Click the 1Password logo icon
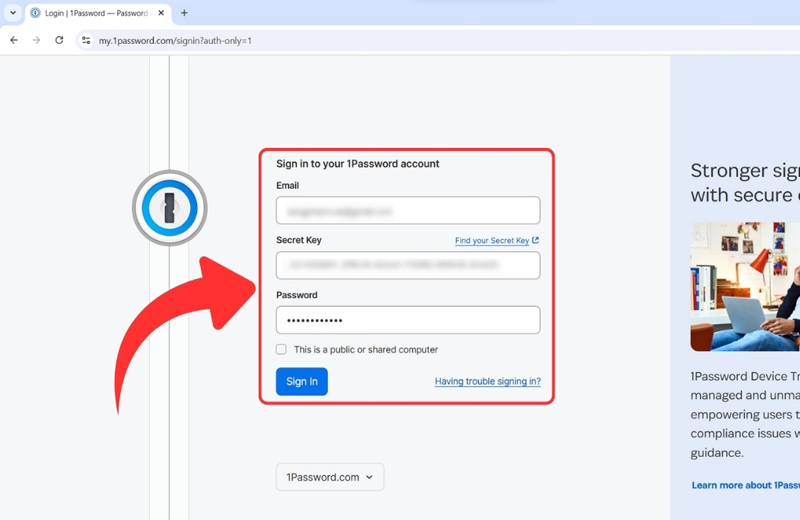The image size is (800, 520). pos(169,208)
